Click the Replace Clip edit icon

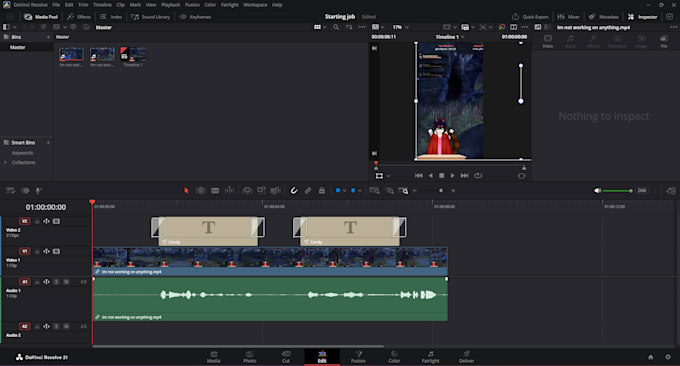click(x=275, y=190)
